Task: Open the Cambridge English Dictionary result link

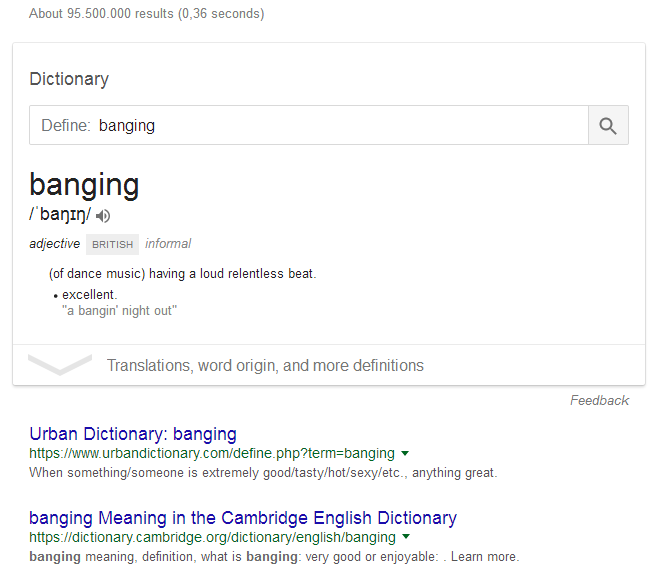Action: [x=243, y=518]
